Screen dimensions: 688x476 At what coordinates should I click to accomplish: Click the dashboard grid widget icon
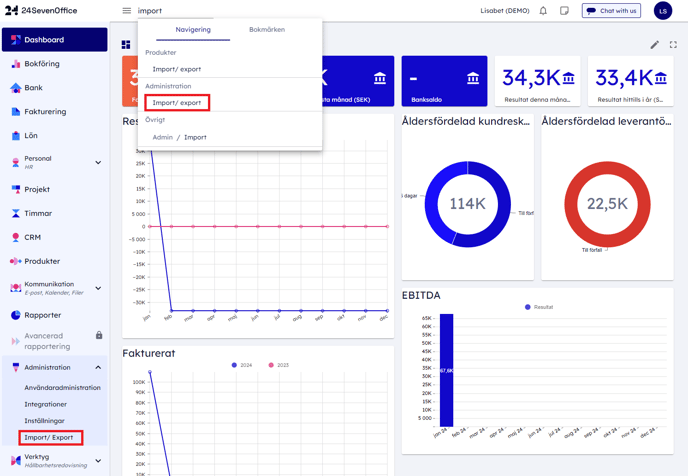126,45
